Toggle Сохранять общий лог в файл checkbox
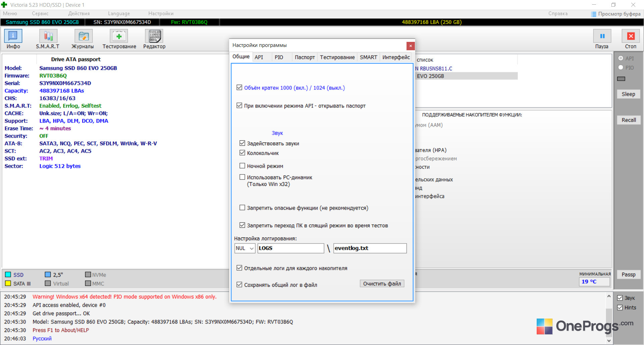 tap(239, 284)
